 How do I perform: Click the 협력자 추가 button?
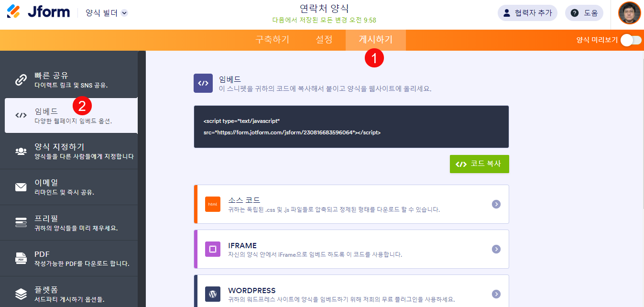527,13
